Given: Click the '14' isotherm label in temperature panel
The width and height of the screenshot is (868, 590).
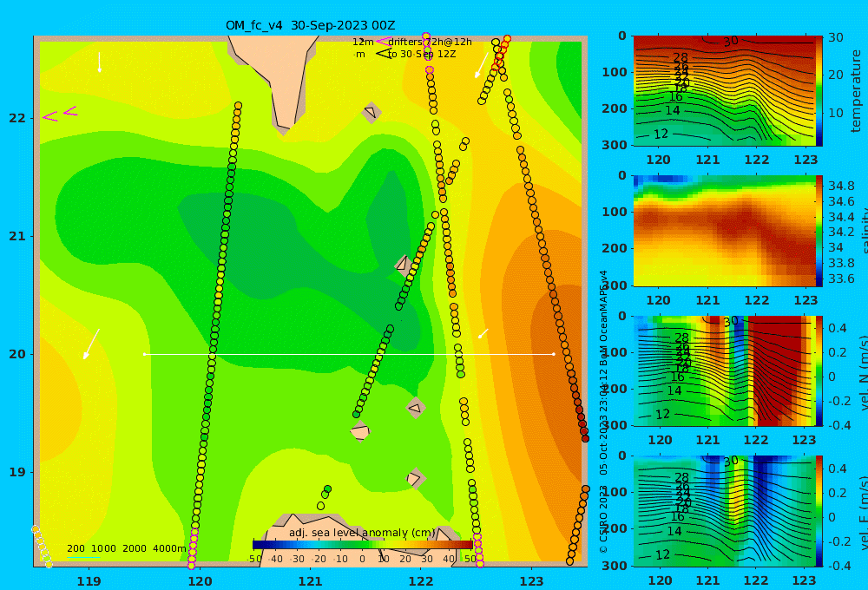Looking at the screenshot, I should (672, 110).
